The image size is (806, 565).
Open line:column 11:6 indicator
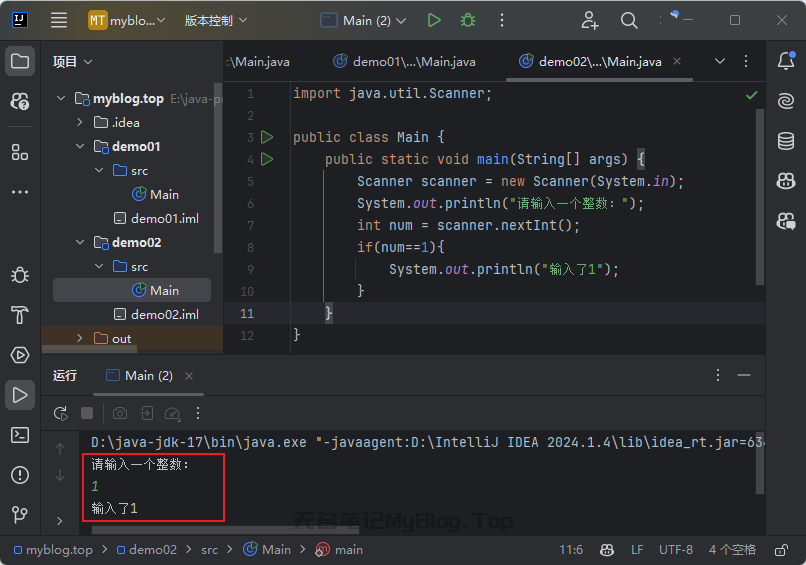click(571, 550)
